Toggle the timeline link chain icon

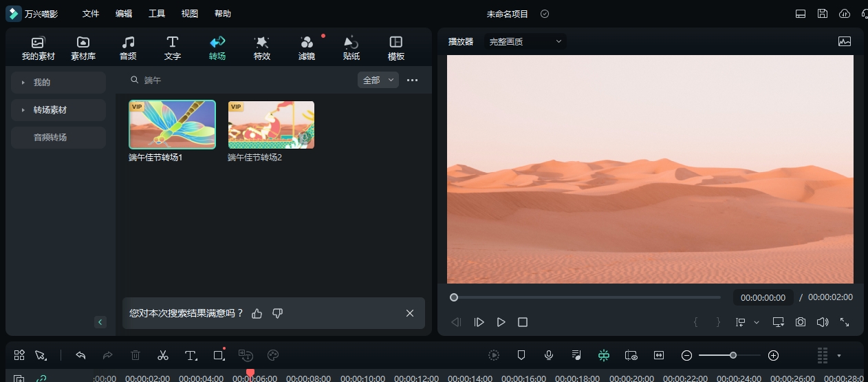pyautogui.click(x=41, y=378)
